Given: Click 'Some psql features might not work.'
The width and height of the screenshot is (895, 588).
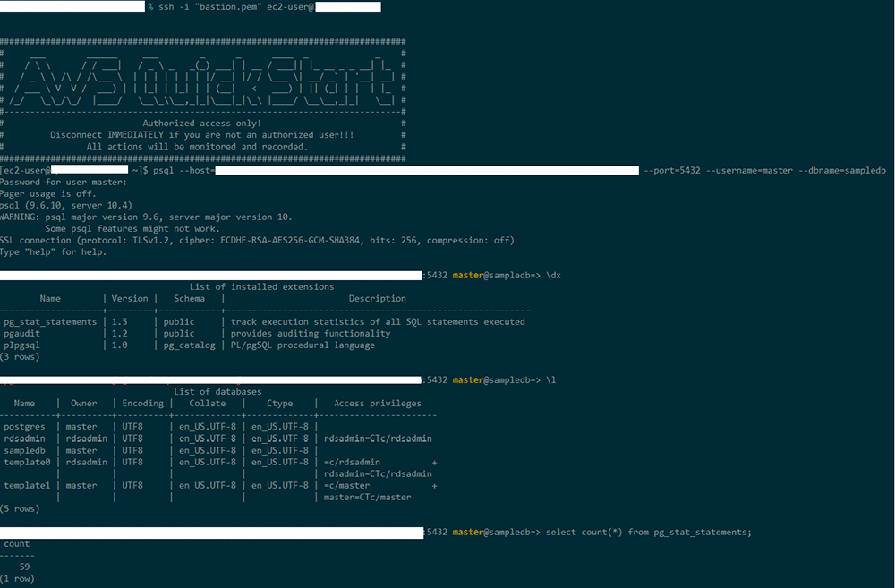Looking at the screenshot, I should [132, 229].
